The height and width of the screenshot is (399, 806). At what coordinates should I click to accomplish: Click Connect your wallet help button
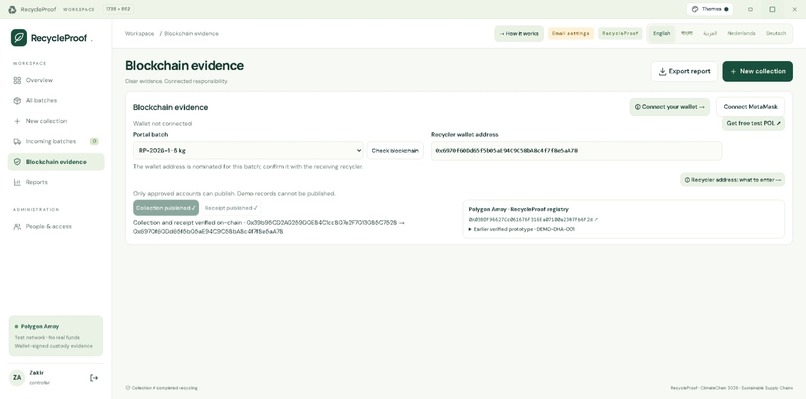click(669, 107)
